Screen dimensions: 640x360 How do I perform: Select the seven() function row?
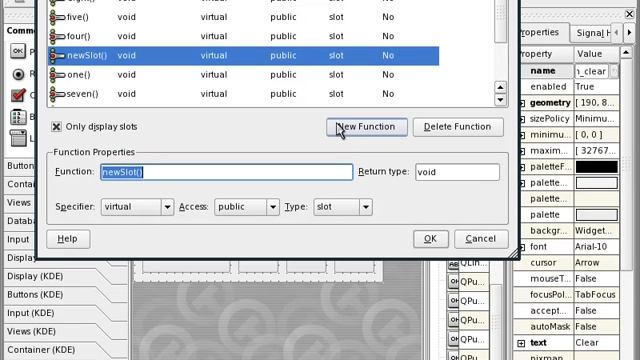pyautogui.click(x=244, y=94)
